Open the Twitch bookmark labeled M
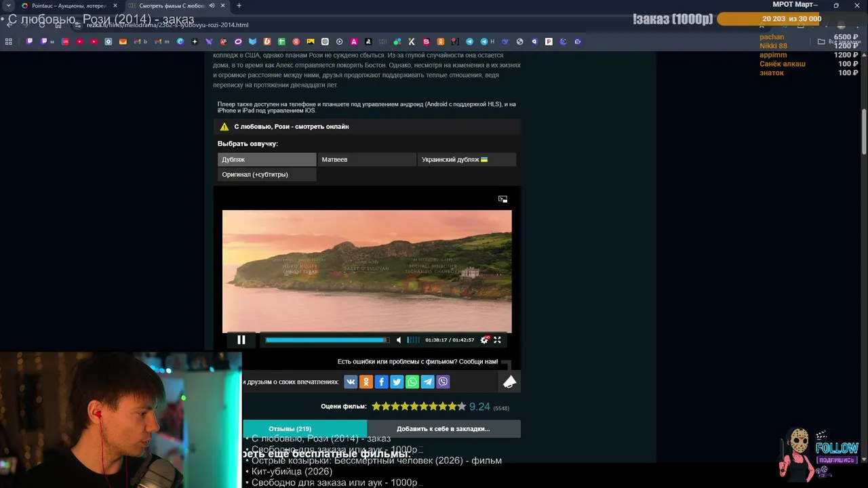 (x=47, y=41)
